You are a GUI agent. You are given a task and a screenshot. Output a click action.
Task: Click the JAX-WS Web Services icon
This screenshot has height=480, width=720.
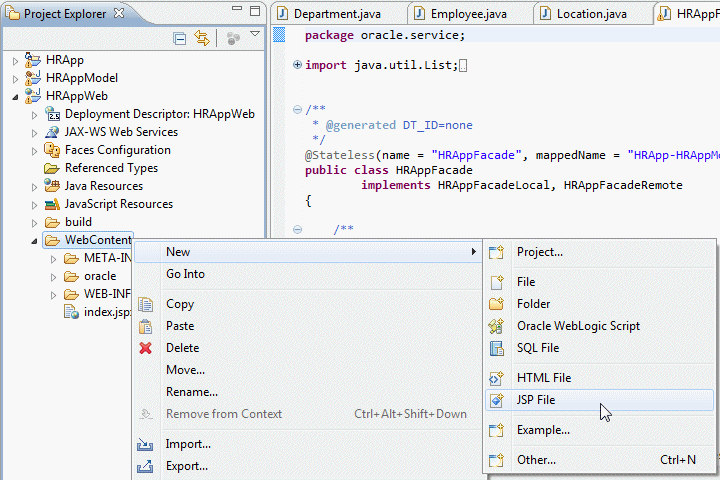(x=52, y=132)
